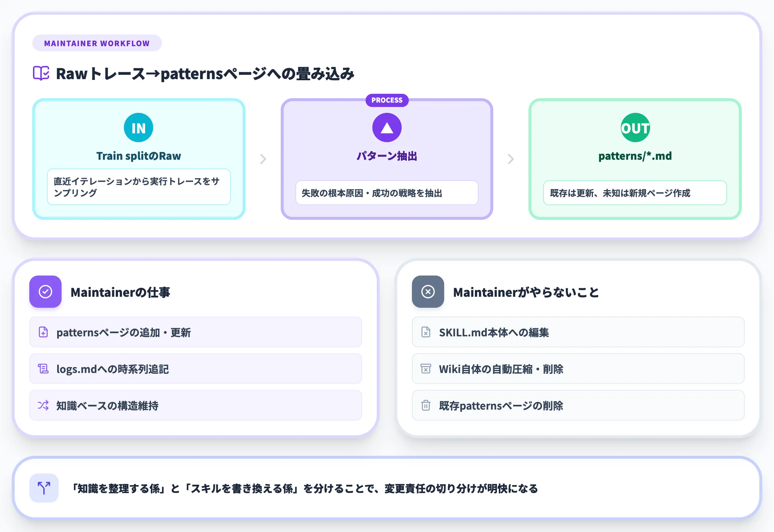Click the Maintainerがやらないこと heading
774x532 pixels.
coord(526,292)
